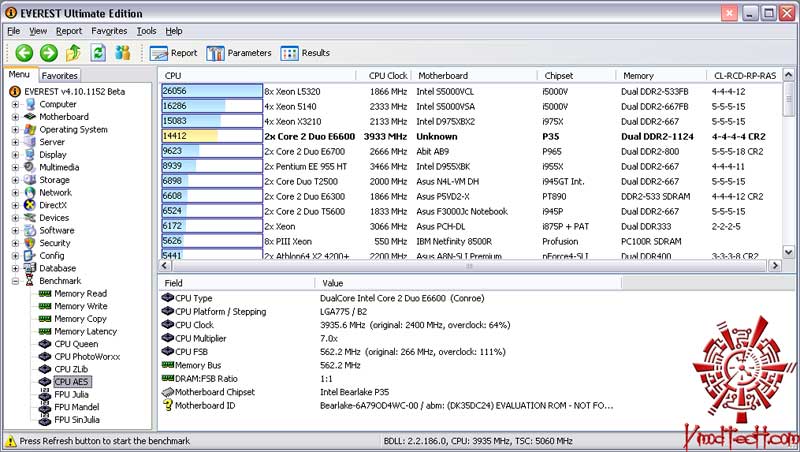Open the Help menu

pos(174,31)
